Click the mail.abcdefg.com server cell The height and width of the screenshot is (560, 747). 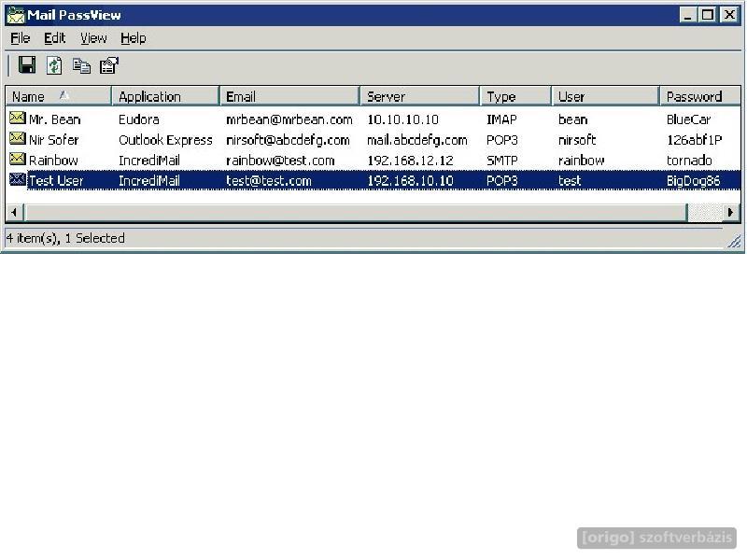(x=416, y=140)
